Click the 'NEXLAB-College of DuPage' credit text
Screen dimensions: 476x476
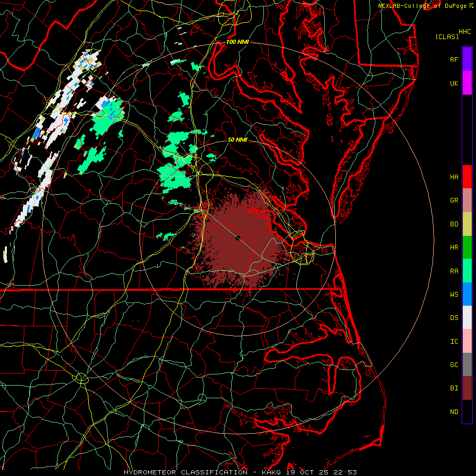pos(423,6)
